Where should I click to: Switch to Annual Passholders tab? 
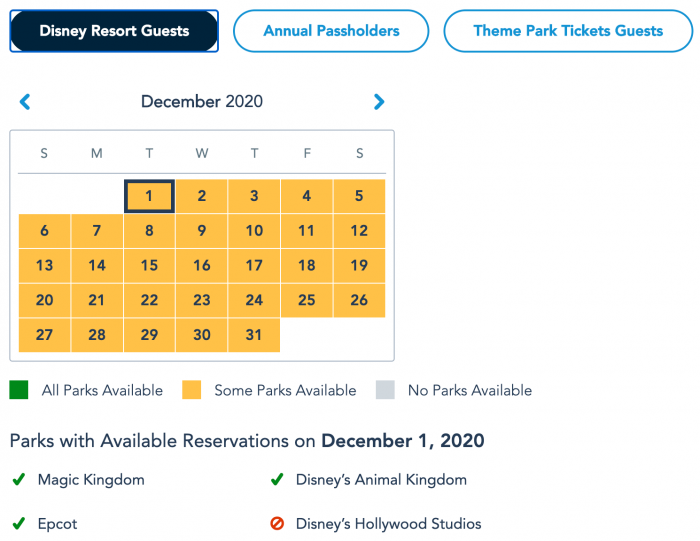click(331, 31)
